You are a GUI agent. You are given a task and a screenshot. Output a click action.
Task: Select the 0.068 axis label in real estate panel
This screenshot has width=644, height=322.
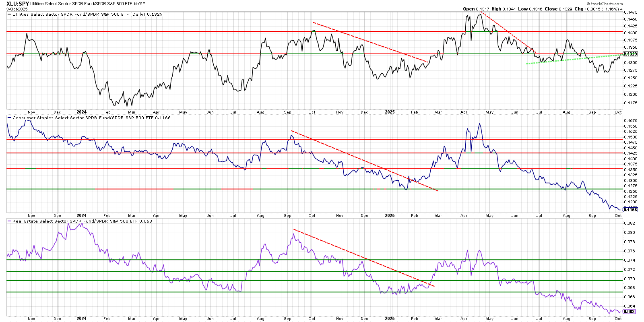click(630, 287)
